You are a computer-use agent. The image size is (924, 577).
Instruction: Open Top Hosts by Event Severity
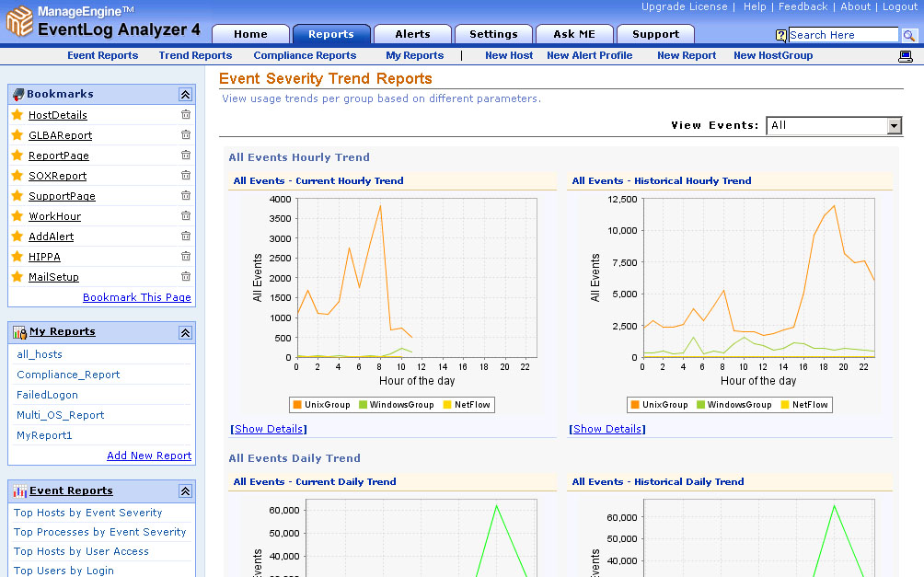[x=87, y=513]
